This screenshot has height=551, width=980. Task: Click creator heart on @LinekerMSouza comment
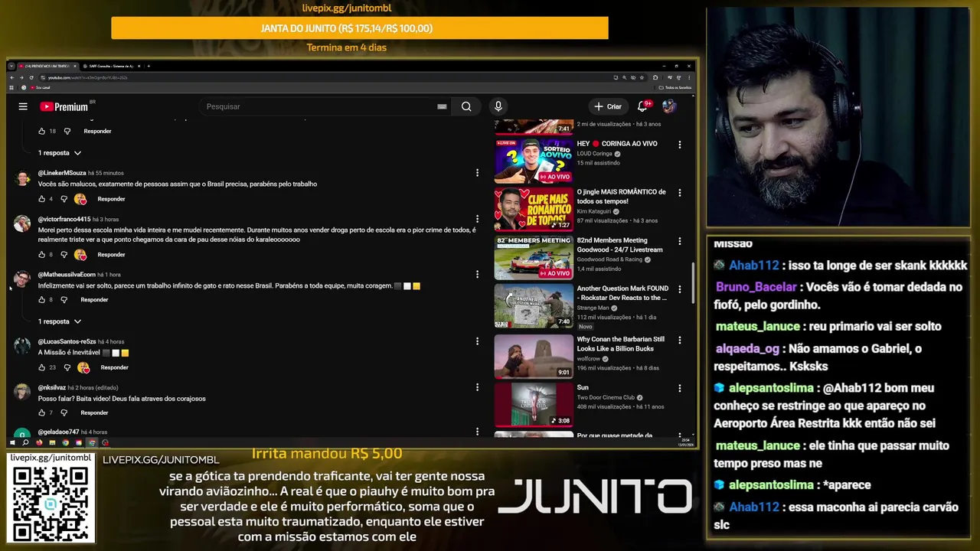click(x=80, y=199)
